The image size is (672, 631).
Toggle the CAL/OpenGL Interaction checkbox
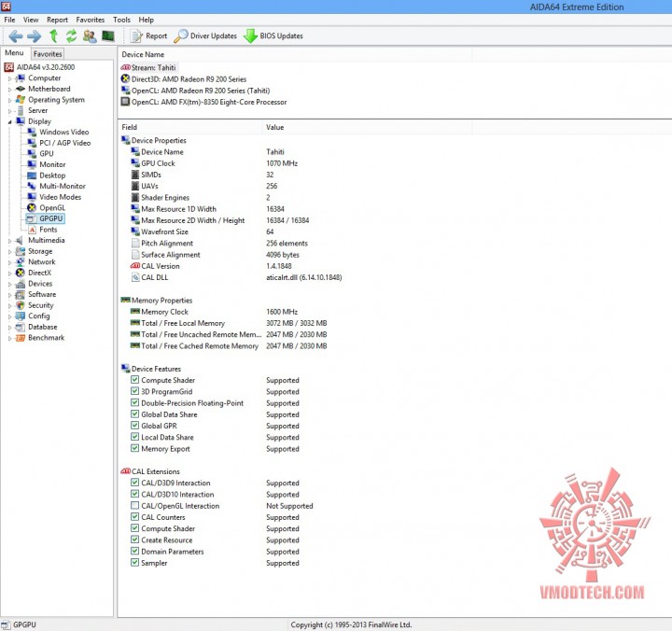134,505
